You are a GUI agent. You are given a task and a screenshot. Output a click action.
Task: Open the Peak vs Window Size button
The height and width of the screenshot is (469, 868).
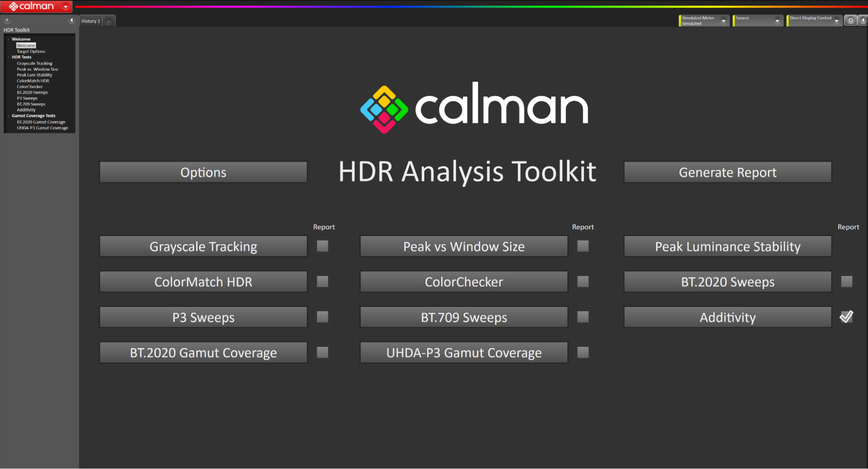pos(464,246)
